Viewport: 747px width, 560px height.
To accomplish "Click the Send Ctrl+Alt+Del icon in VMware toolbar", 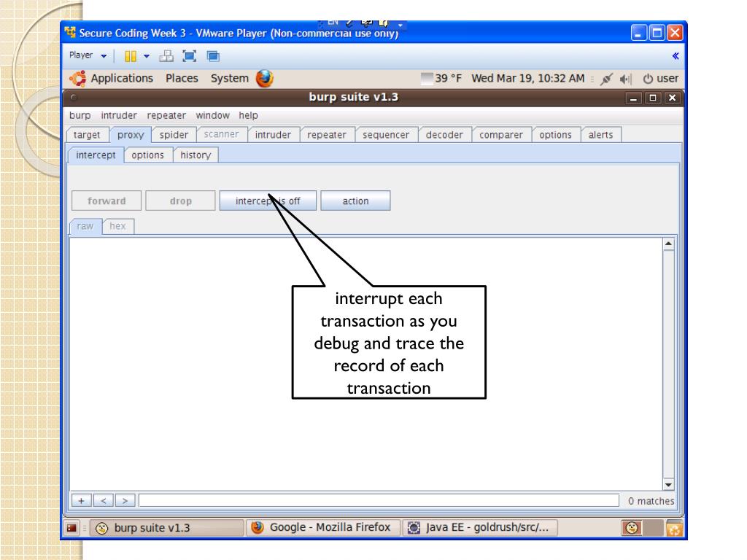I will click(166, 56).
